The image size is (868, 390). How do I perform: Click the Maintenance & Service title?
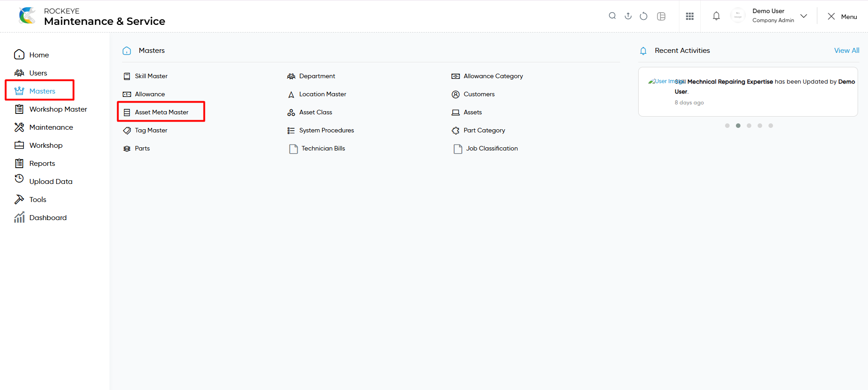click(104, 21)
